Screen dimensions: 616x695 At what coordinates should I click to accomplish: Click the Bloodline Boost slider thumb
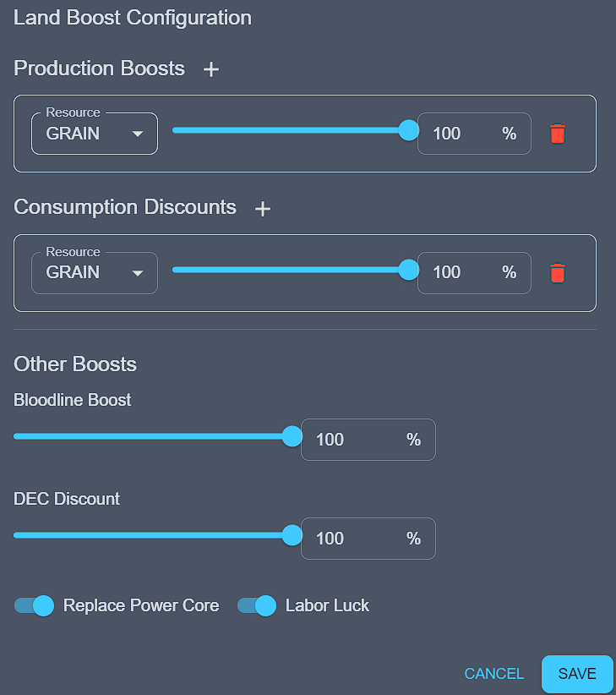pos(292,436)
